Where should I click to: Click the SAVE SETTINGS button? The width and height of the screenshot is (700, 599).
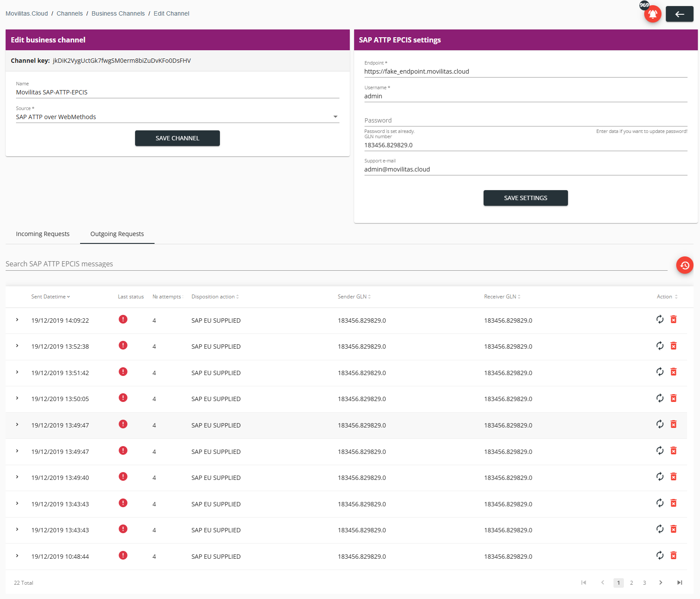[526, 198]
